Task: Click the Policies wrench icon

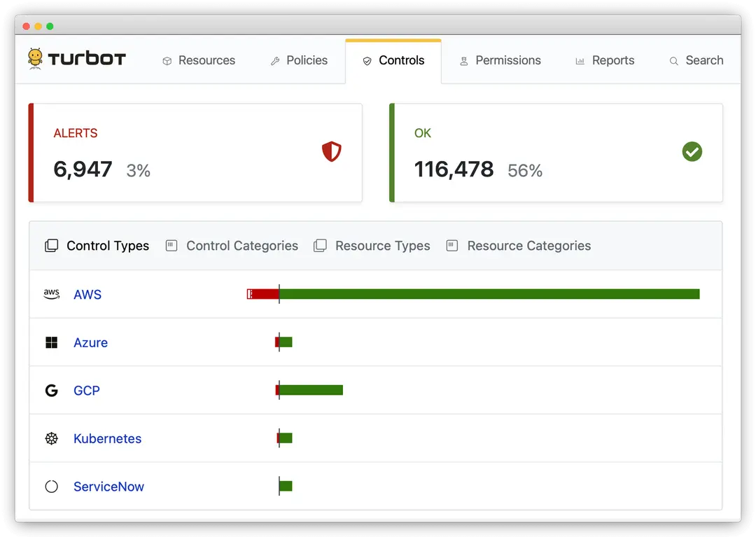Action: point(275,61)
